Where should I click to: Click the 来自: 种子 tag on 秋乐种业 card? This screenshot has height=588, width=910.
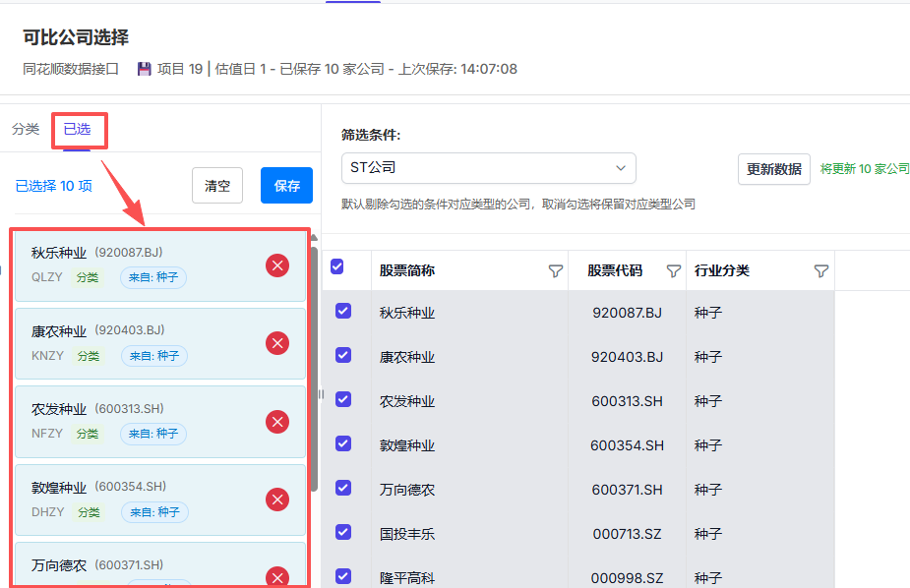[153, 277]
